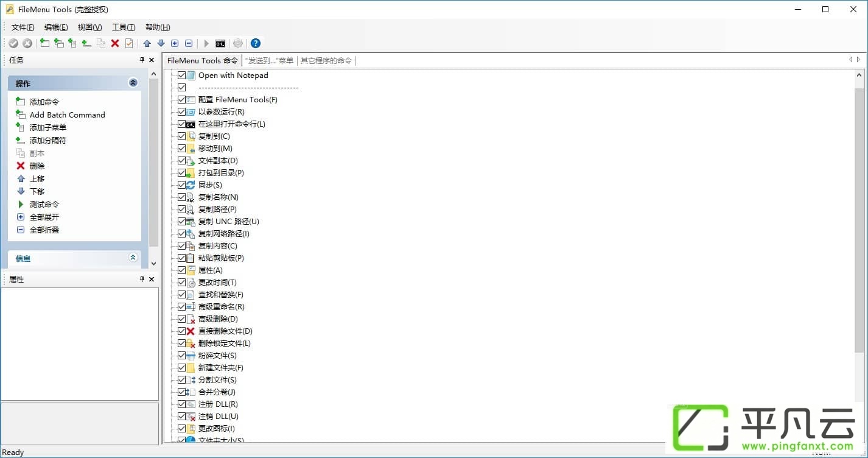Click the folder icon beside 新建文件夹(F)
Viewport: 868px width, 458px height.
[191, 367]
